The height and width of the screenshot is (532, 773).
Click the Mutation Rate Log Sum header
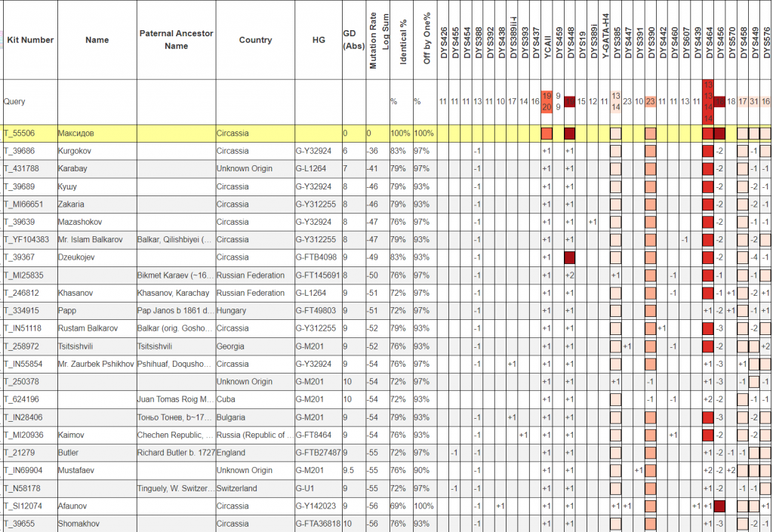point(379,40)
